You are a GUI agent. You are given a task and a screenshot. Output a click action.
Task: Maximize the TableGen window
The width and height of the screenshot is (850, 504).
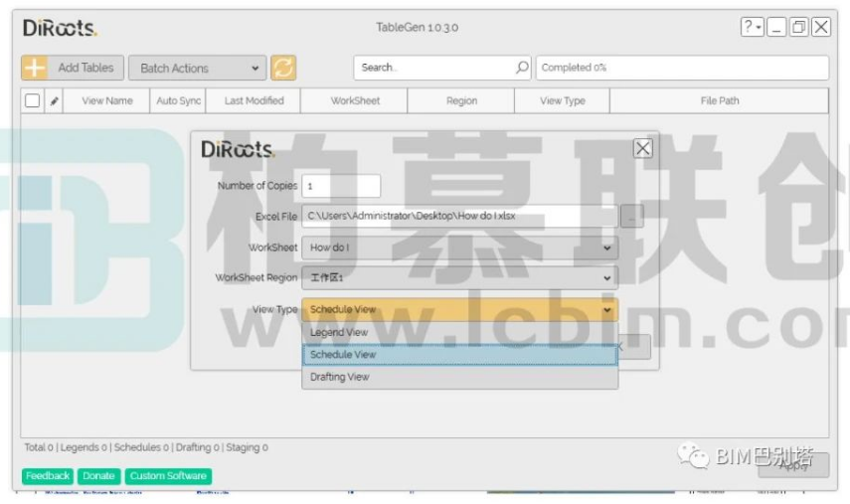(798, 27)
